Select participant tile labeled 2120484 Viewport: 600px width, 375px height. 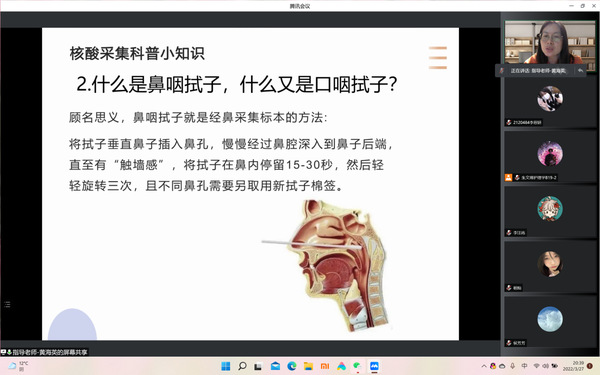pos(550,101)
